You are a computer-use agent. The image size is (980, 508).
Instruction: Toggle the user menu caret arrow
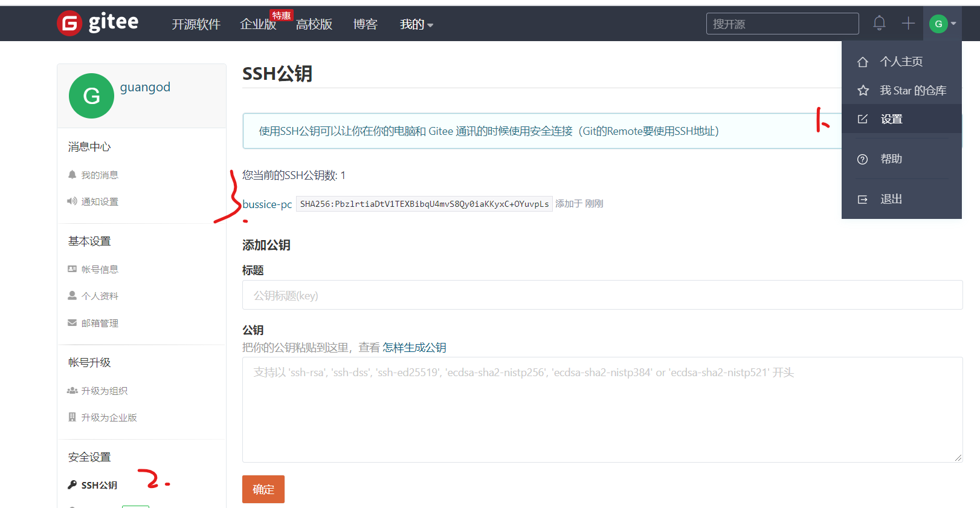(x=953, y=24)
